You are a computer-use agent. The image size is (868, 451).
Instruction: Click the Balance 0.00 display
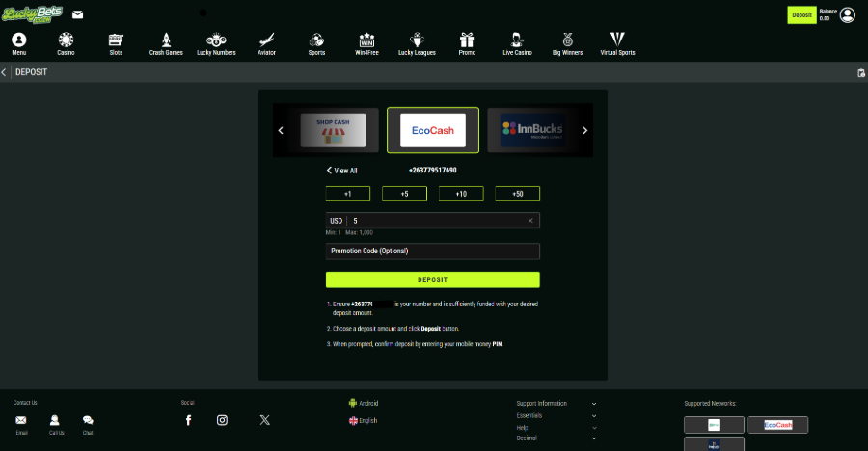point(827,15)
